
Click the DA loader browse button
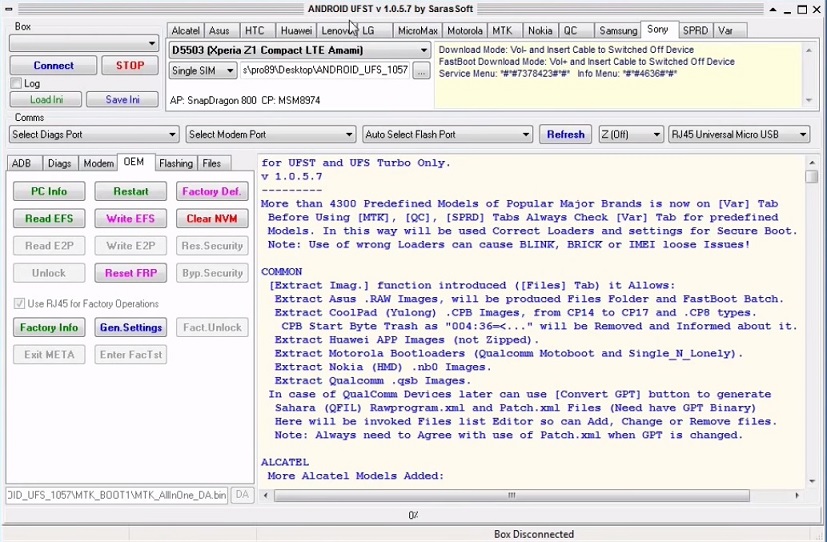coord(242,495)
